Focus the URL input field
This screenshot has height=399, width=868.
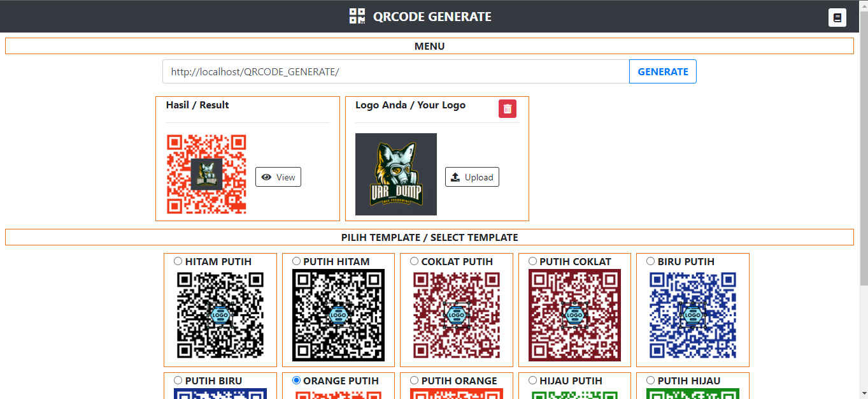396,71
